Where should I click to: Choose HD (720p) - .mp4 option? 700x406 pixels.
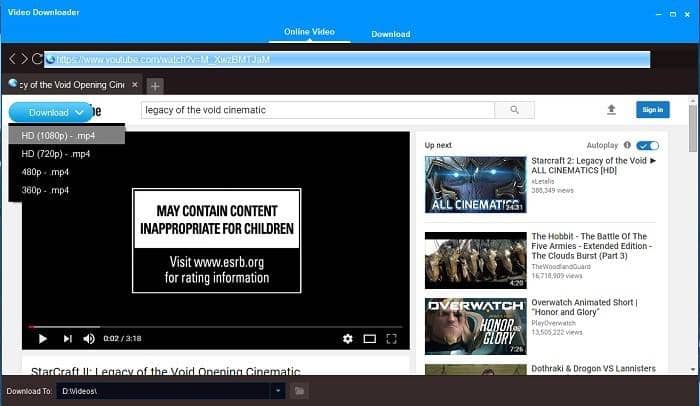point(67,154)
